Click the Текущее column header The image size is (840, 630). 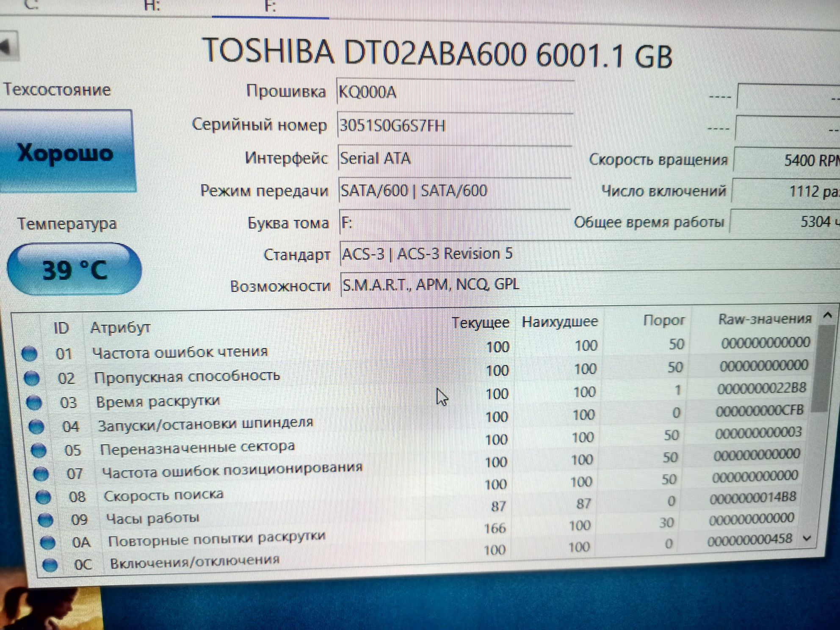(x=480, y=323)
